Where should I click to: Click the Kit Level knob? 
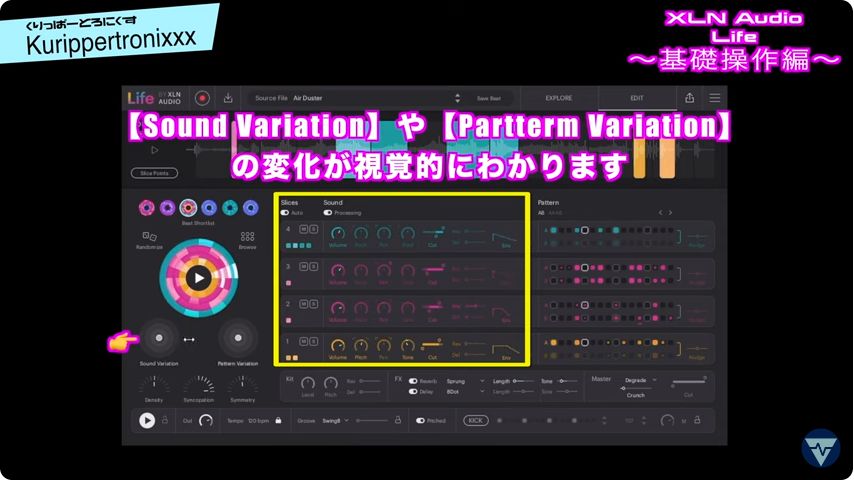pyautogui.click(x=308, y=383)
